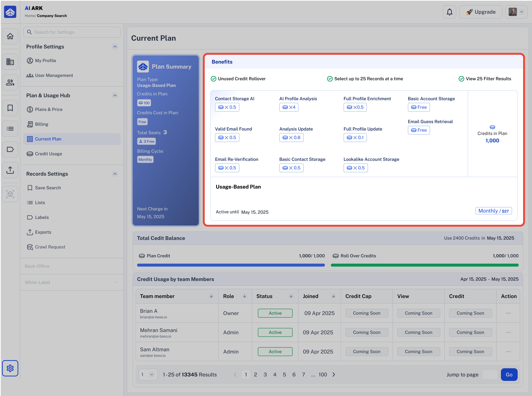Expand the Back-Office section

click(72, 266)
